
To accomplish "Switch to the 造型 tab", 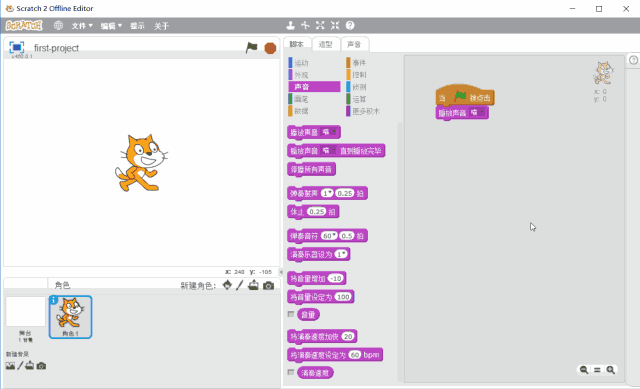I will click(x=325, y=44).
